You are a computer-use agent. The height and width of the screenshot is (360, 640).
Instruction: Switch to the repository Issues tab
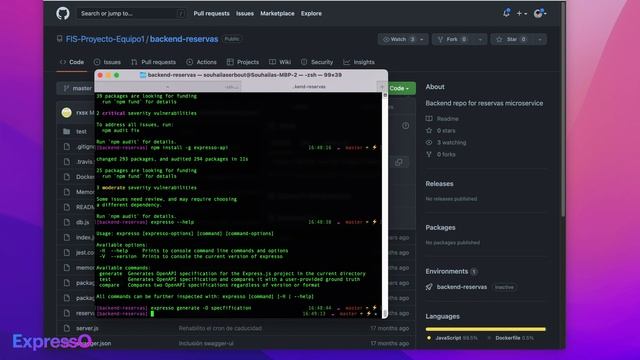click(107, 62)
